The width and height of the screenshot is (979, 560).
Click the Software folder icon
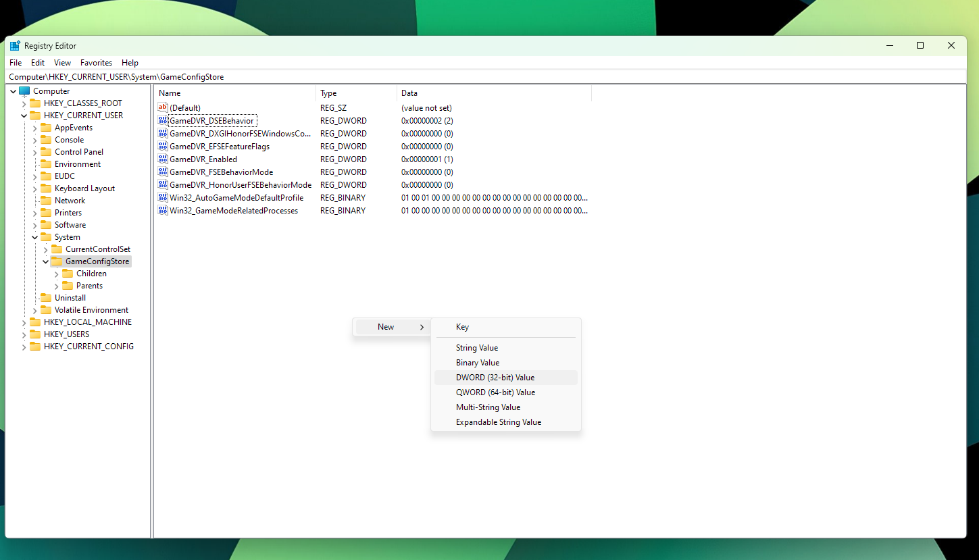tap(46, 225)
